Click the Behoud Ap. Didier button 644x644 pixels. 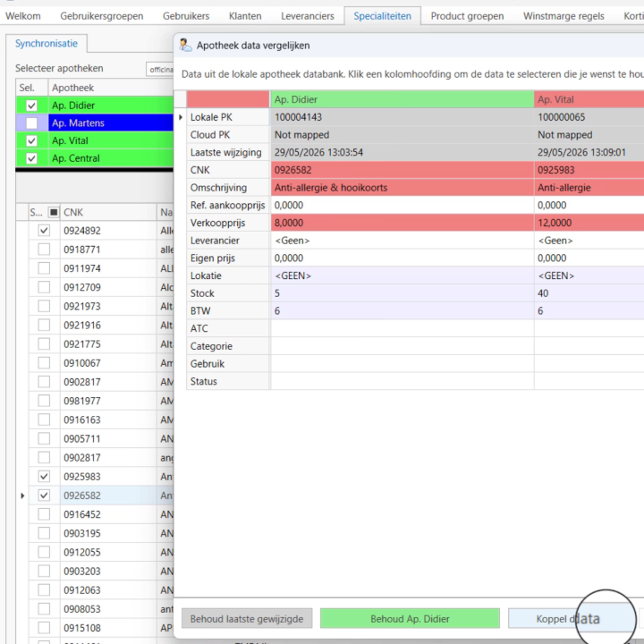point(410,619)
